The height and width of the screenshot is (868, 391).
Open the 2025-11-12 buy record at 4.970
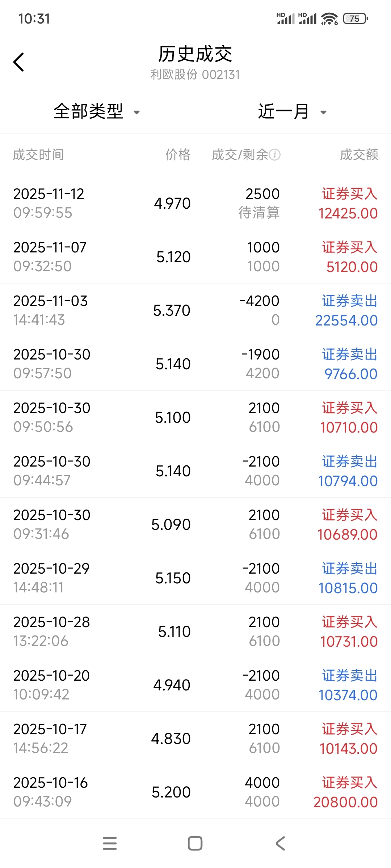point(195,203)
